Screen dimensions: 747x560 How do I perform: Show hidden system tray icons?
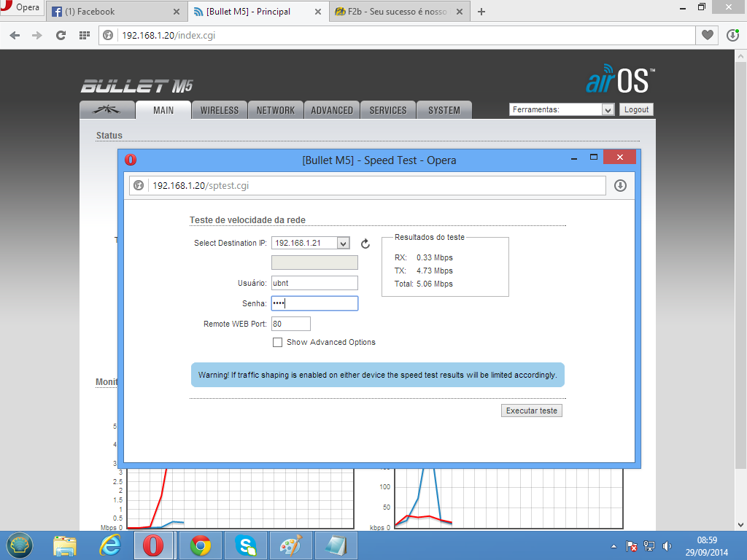[614, 547]
